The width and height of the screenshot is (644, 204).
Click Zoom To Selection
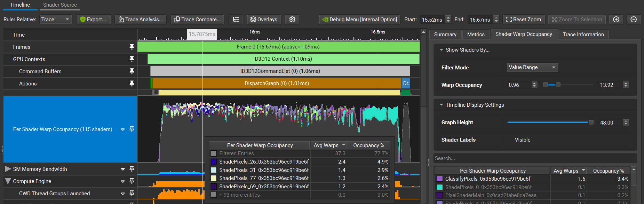[577, 20]
